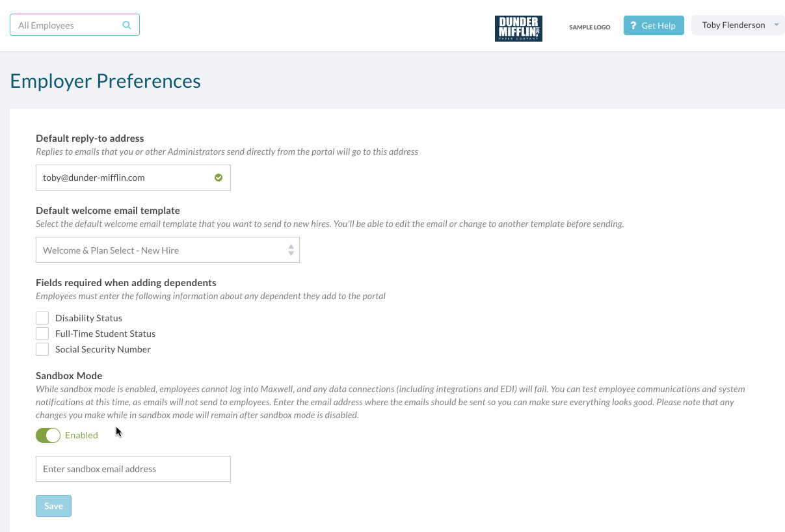Click the sandbox email address field
The width and height of the screenshot is (785, 532).
tap(133, 469)
